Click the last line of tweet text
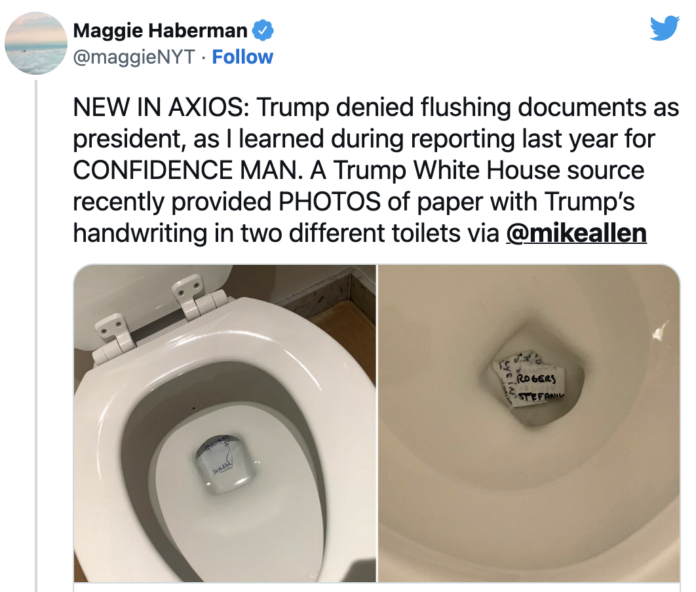Viewport: 696px width, 592px height. pyautogui.click(x=360, y=234)
